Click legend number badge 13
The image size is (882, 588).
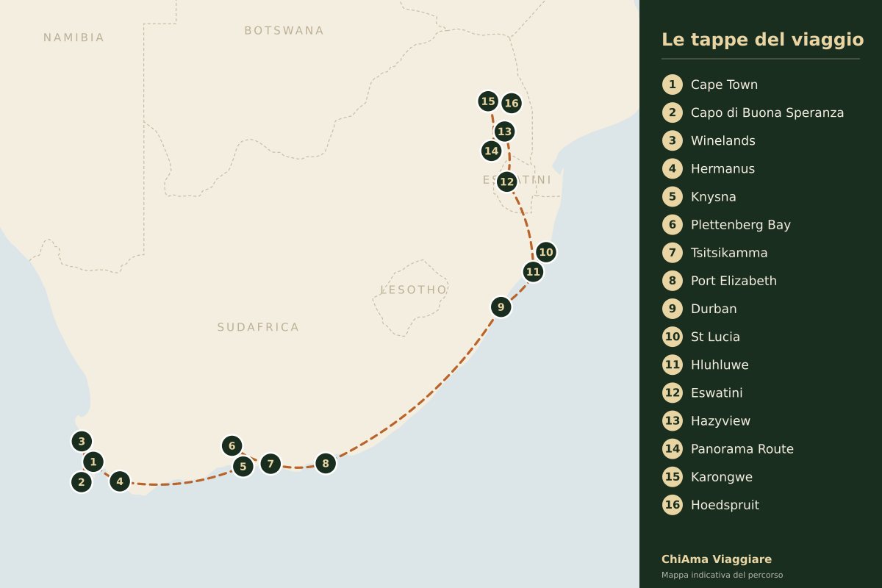(673, 421)
